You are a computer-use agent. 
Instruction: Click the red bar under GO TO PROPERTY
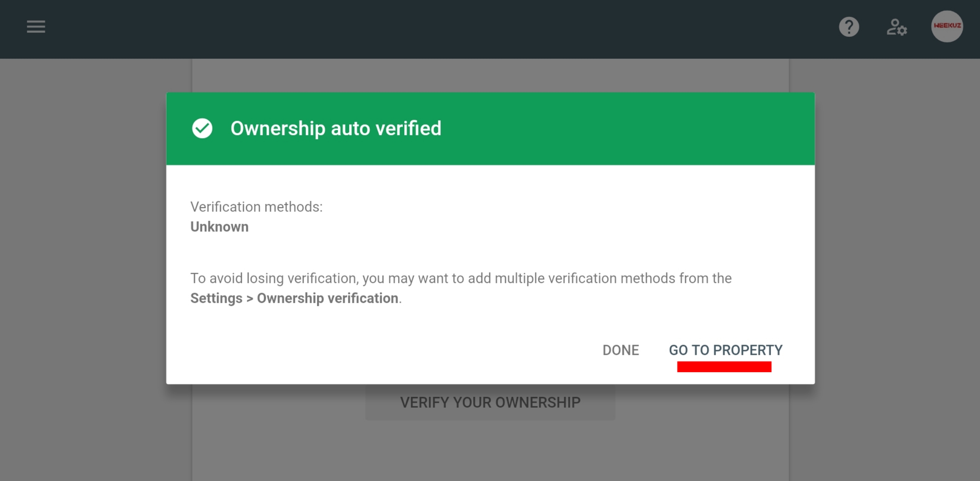[x=724, y=367]
